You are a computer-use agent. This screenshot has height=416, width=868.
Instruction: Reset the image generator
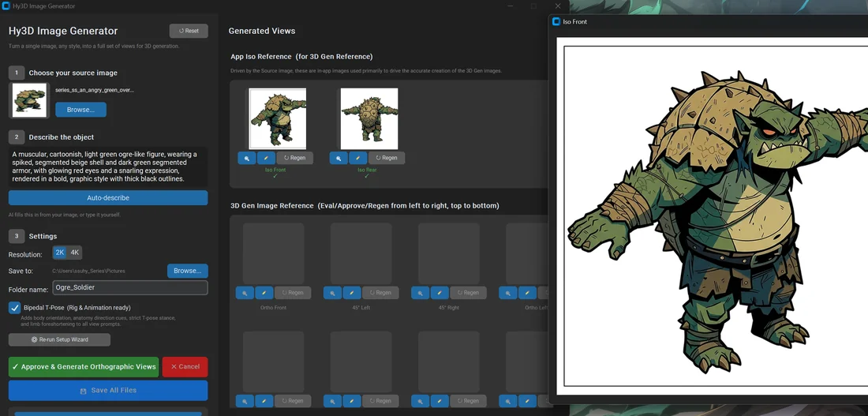click(189, 31)
